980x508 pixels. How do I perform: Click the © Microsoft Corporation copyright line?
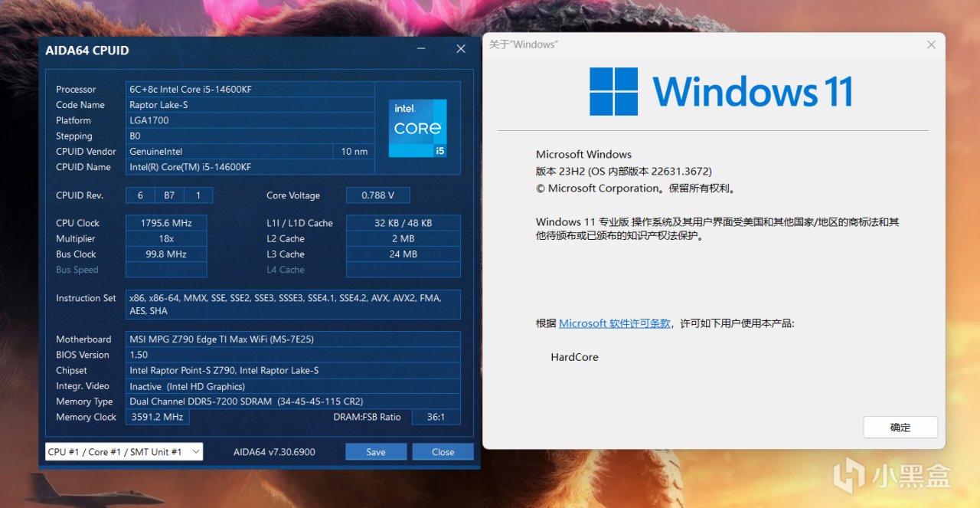click(635, 188)
